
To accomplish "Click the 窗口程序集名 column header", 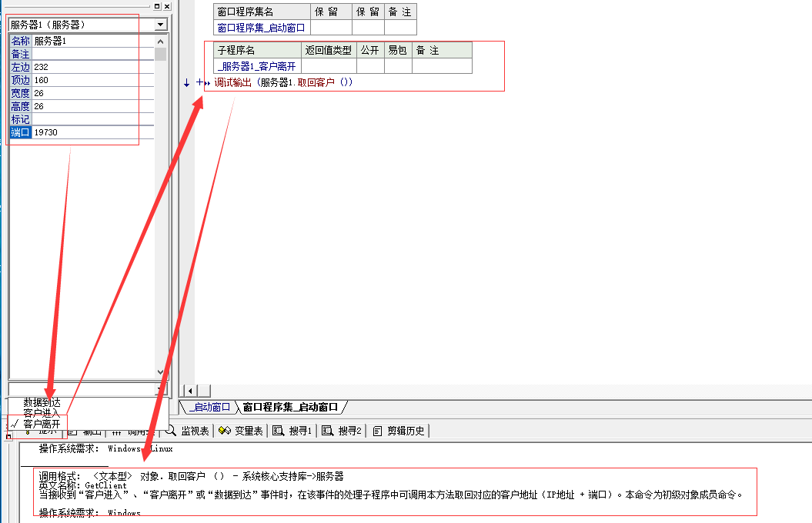I will [262, 12].
